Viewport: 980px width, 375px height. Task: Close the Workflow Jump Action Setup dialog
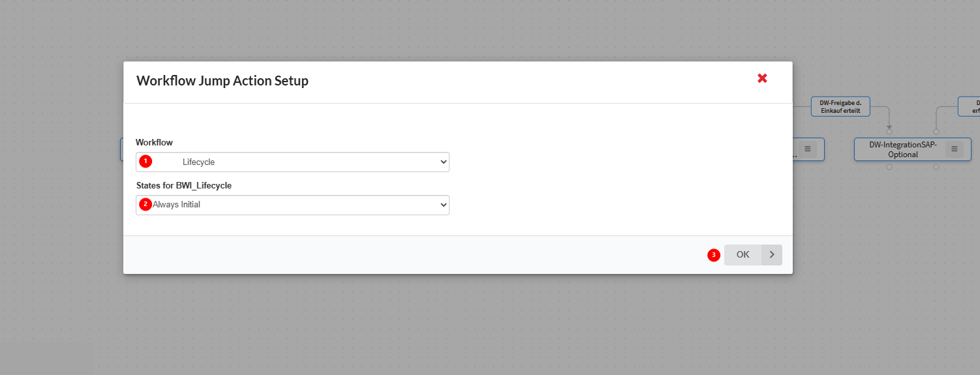pos(762,78)
